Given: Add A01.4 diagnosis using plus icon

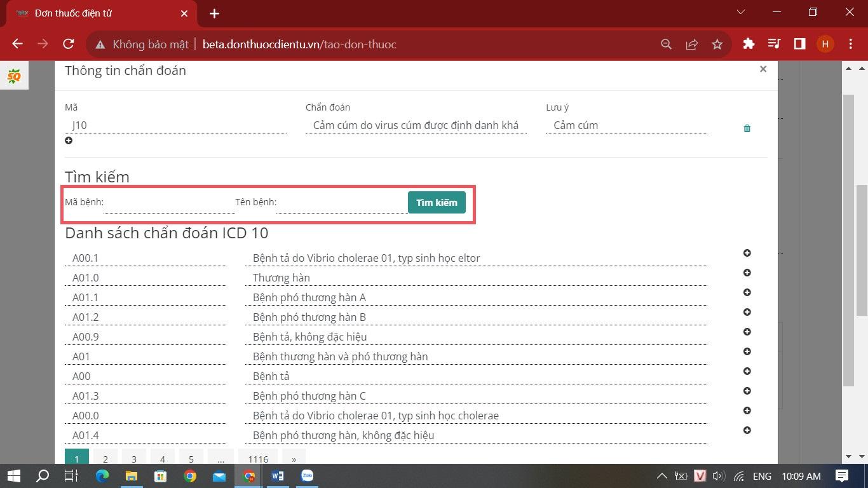Looking at the screenshot, I should (747, 430).
